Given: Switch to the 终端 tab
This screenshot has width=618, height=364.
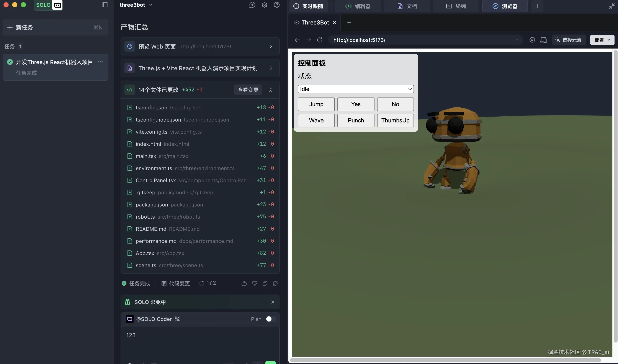Looking at the screenshot, I should 456,6.
